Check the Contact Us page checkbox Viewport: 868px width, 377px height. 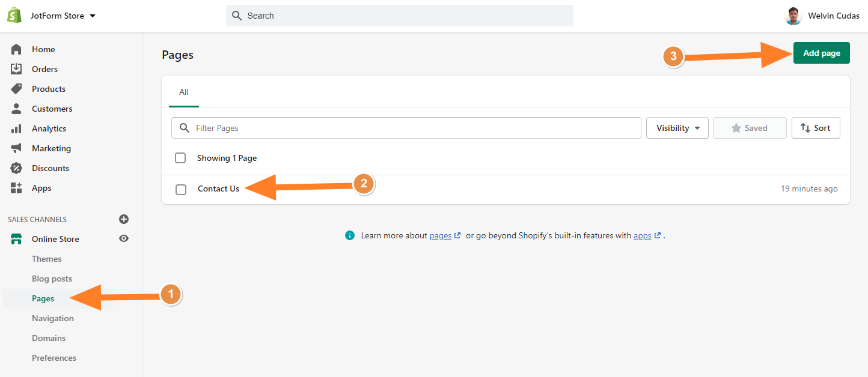tap(181, 189)
